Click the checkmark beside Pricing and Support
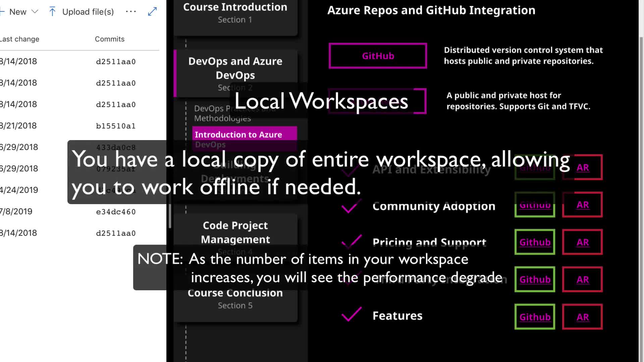Image resolution: width=644 pixels, height=362 pixels. tap(352, 241)
